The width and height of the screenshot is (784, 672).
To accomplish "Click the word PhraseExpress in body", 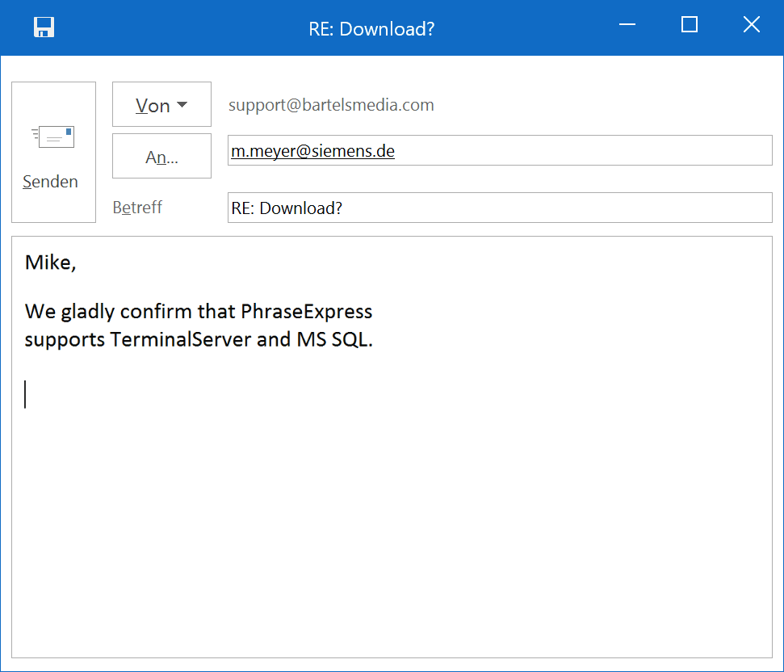I will (307, 312).
